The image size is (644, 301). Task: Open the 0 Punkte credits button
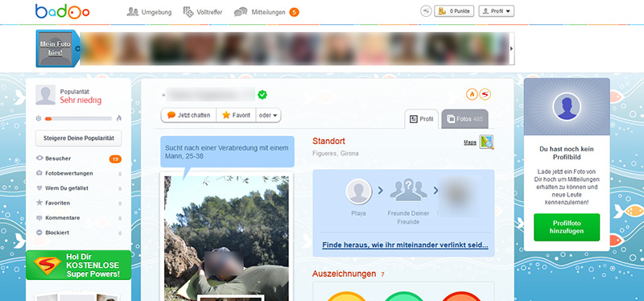click(x=454, y=11)
